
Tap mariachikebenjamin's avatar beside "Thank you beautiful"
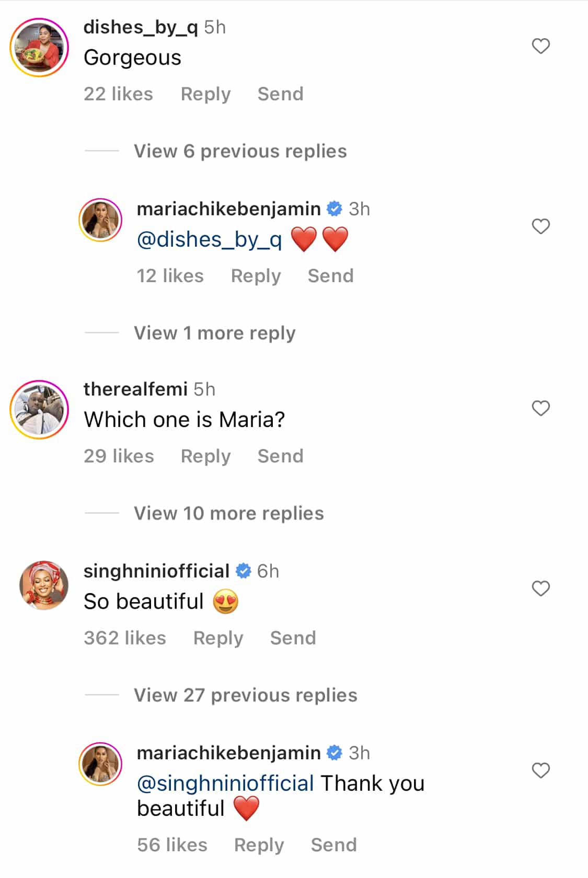coord(100,764)
